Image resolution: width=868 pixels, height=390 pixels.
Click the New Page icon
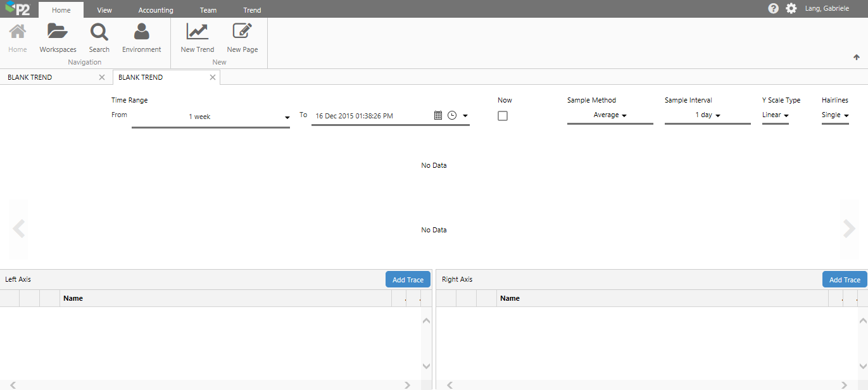click(242, 32)
